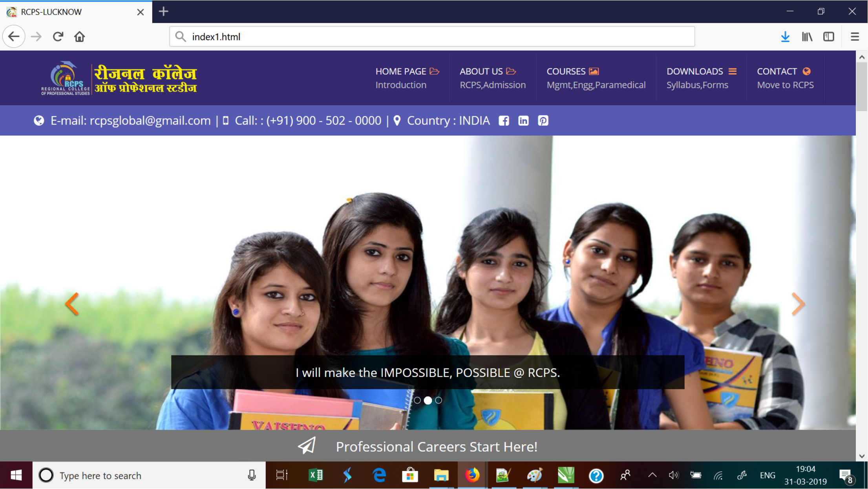Open the Firefox library icon

pyautogui.click(x=807, y=37)
